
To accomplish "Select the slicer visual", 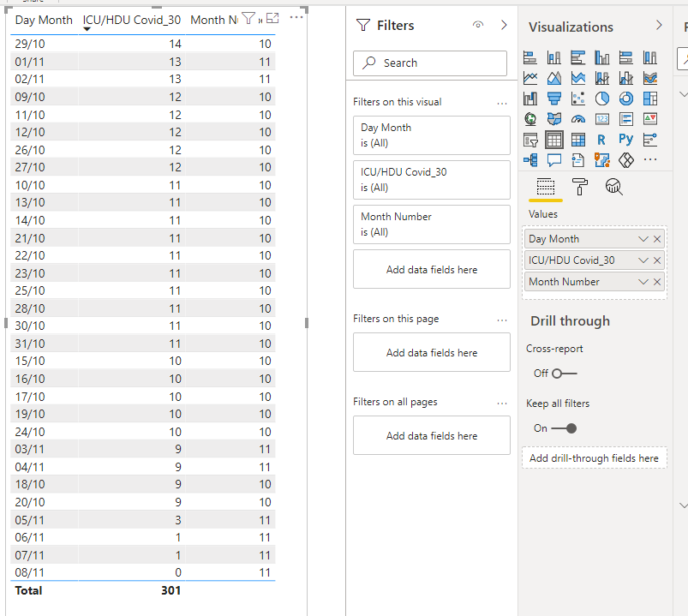I will (x=530, y=140).
